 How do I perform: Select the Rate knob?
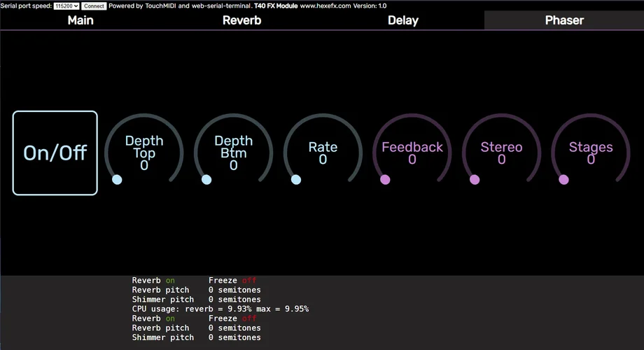coord(323,153)
